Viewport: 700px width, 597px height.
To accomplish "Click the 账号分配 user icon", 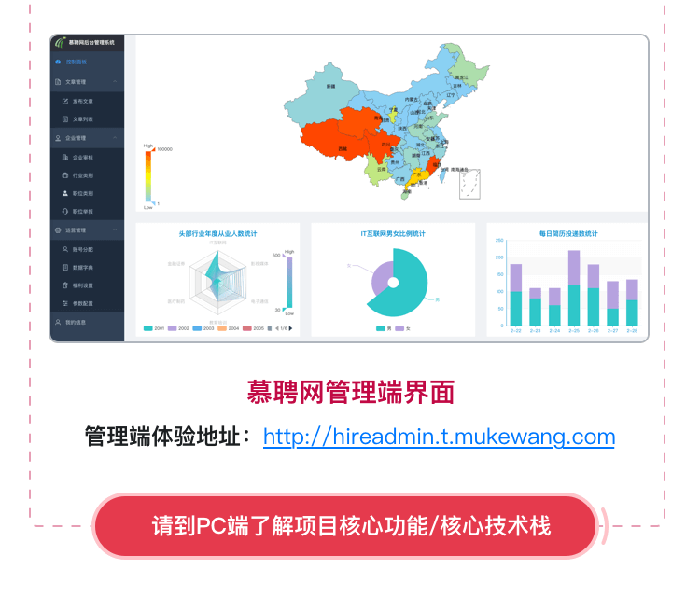I will pyautogui.click(x=65, y=249).
